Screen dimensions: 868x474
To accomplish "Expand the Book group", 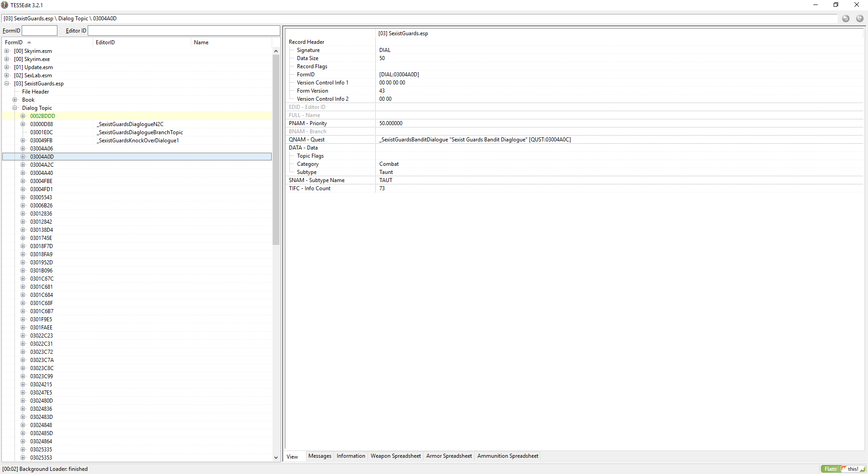I will click(15, 100).
